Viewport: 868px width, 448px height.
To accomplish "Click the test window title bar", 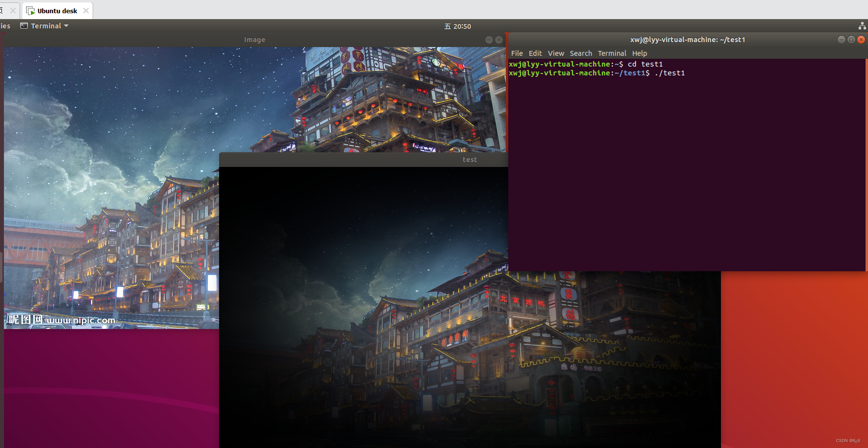I will pos(364,160).
